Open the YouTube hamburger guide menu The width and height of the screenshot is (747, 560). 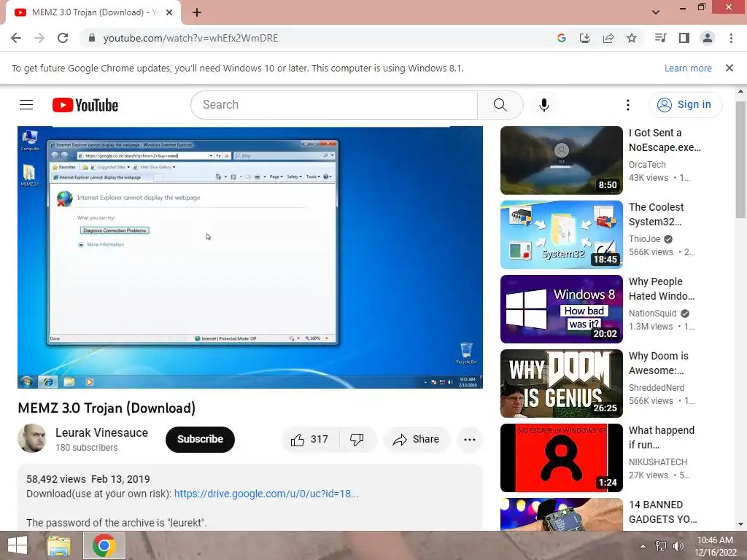point(26,105)
